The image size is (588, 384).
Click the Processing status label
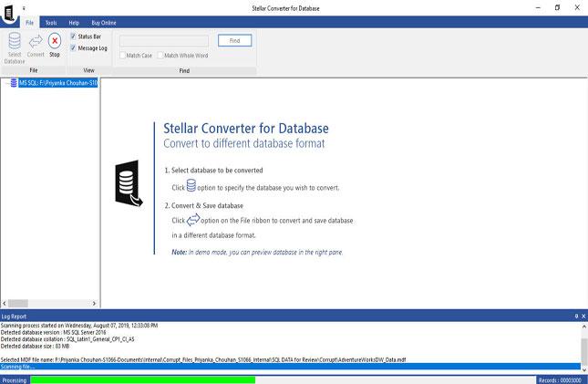pos(15,380)
